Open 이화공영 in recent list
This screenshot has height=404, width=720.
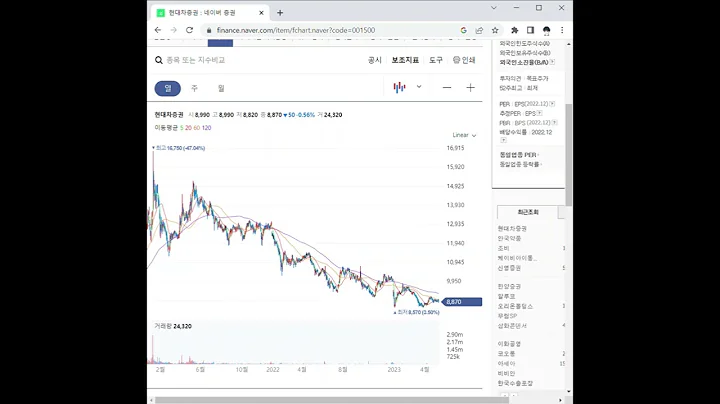point(509,344)
